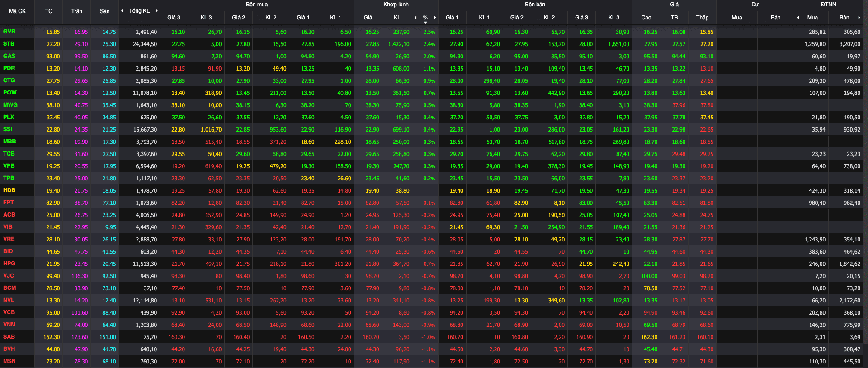
Task: Open the BCM stock symbol
Action: click(x=9, y=288)
